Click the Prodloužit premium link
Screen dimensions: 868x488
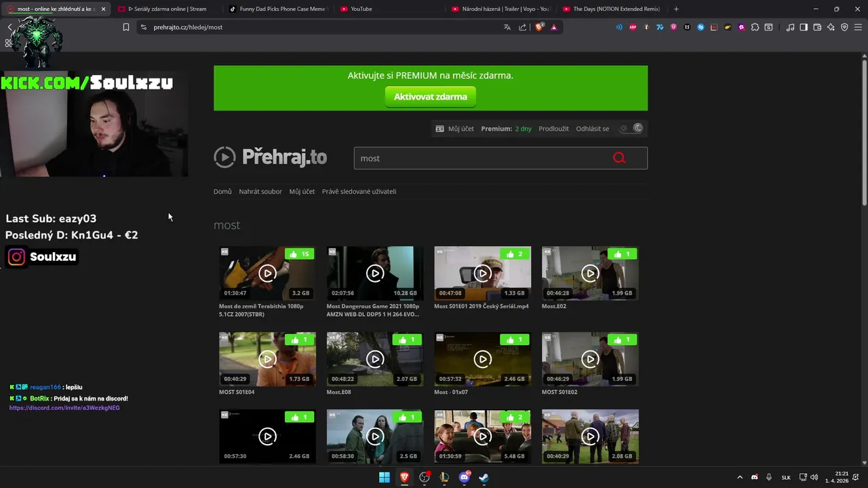tap(553, 129)
